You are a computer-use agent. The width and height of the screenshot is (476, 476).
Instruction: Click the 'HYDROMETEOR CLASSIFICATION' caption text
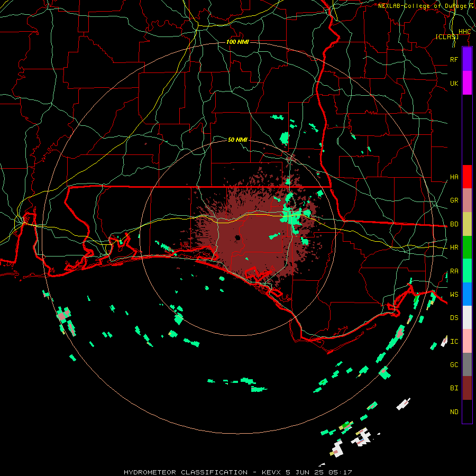(186, 472)
